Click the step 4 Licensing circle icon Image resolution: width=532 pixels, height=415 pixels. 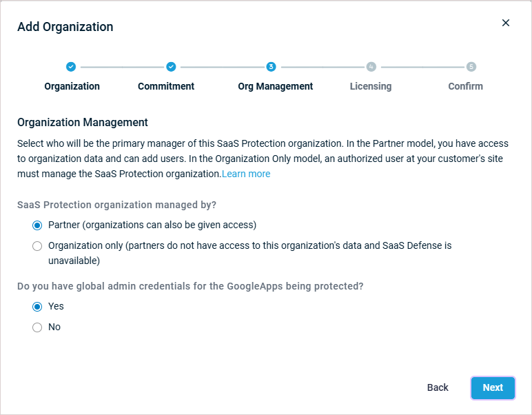[x=371, y=67]
